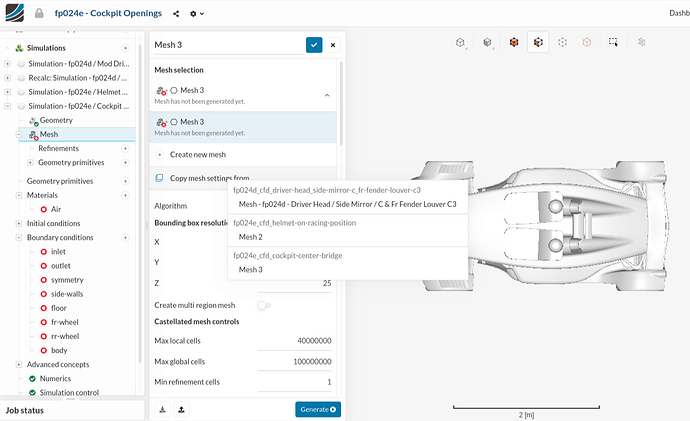
Task: Add a new simulation with plus icon
Action: (x=125, y=48)
